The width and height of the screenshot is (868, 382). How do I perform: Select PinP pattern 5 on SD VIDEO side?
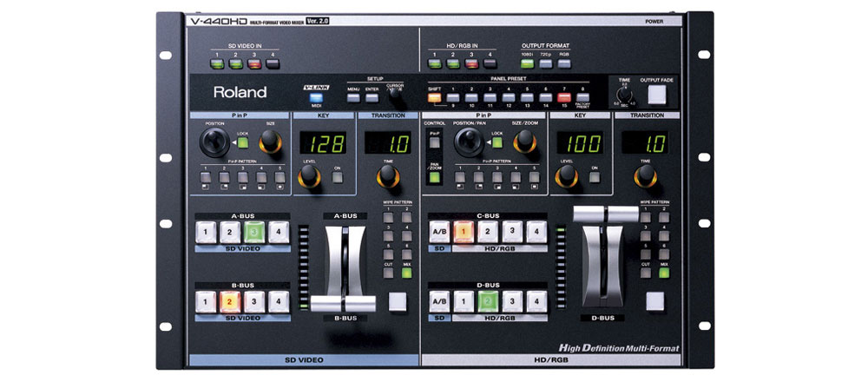coord(279,177)
